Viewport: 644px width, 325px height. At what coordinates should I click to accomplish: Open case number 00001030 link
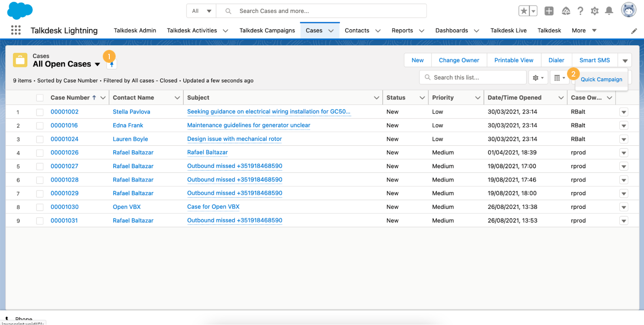[64, 207]
